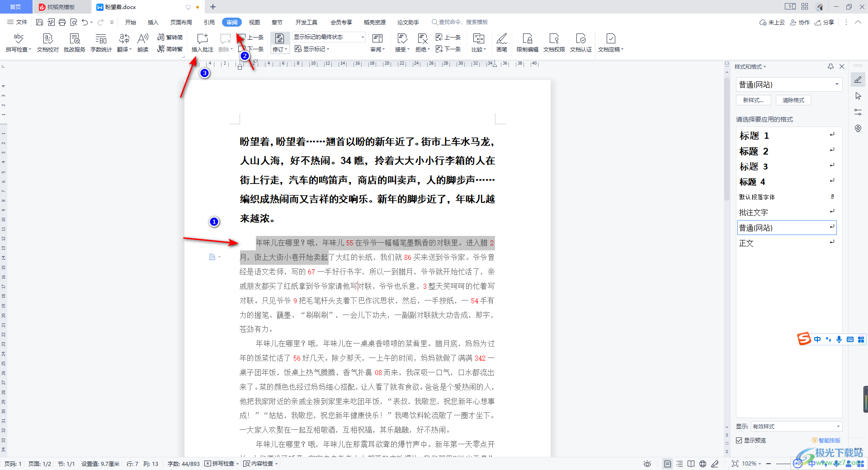Open the 页面布局 ribbon tab
Screen dimensions: 868x470
[181, 22]
